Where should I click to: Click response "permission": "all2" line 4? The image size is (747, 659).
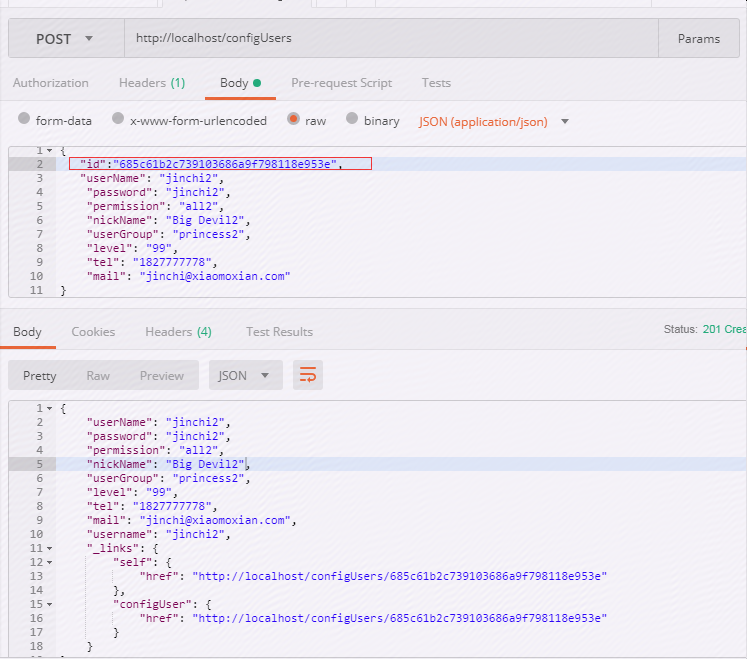coord(155,450)
